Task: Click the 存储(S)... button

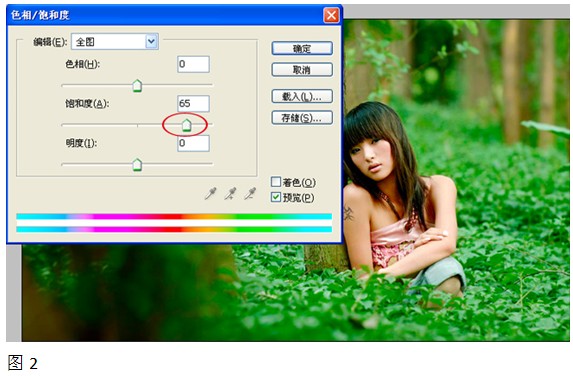Action: tap(302, 118)
